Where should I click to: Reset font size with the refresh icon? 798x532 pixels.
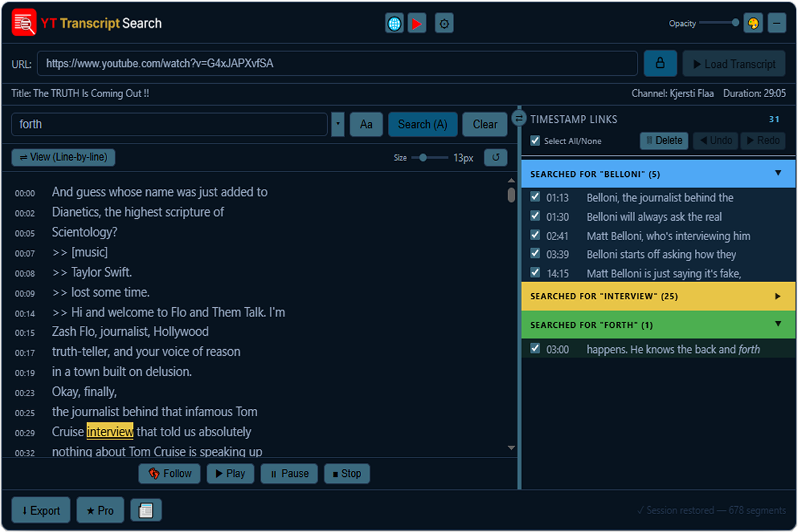click(x=495, y=158)
